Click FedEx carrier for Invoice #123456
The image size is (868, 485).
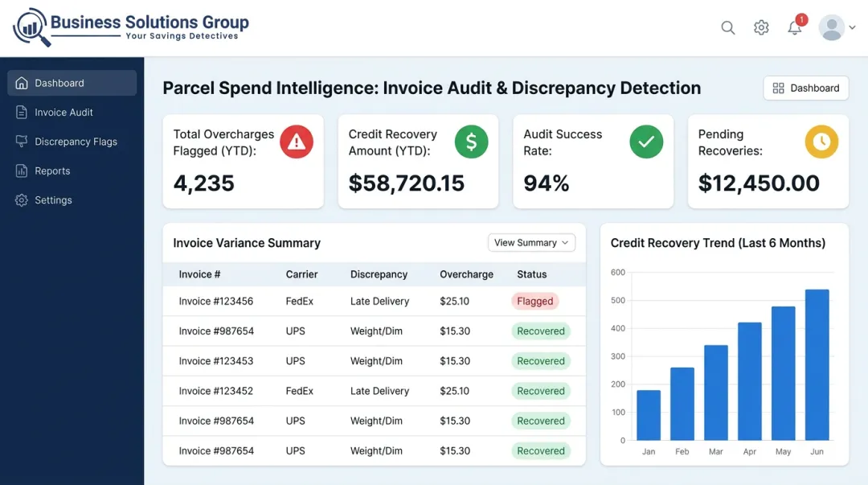[x=300, y=302]
